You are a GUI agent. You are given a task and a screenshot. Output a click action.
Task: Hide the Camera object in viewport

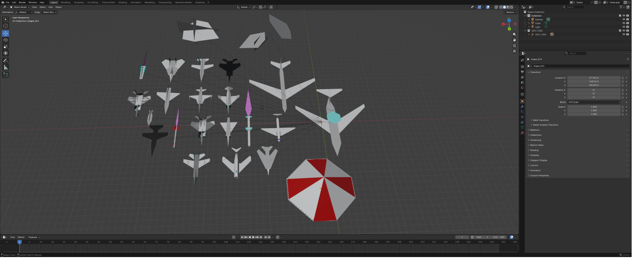(624, 19)
